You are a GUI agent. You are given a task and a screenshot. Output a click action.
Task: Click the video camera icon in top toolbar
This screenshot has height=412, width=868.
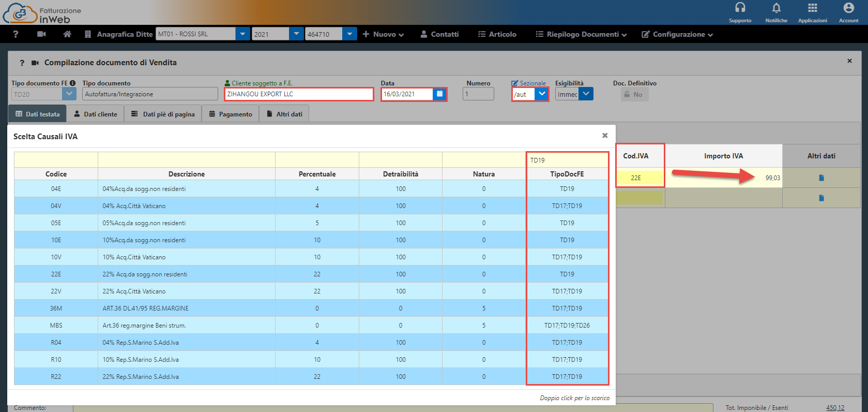[x=42, y=34]
